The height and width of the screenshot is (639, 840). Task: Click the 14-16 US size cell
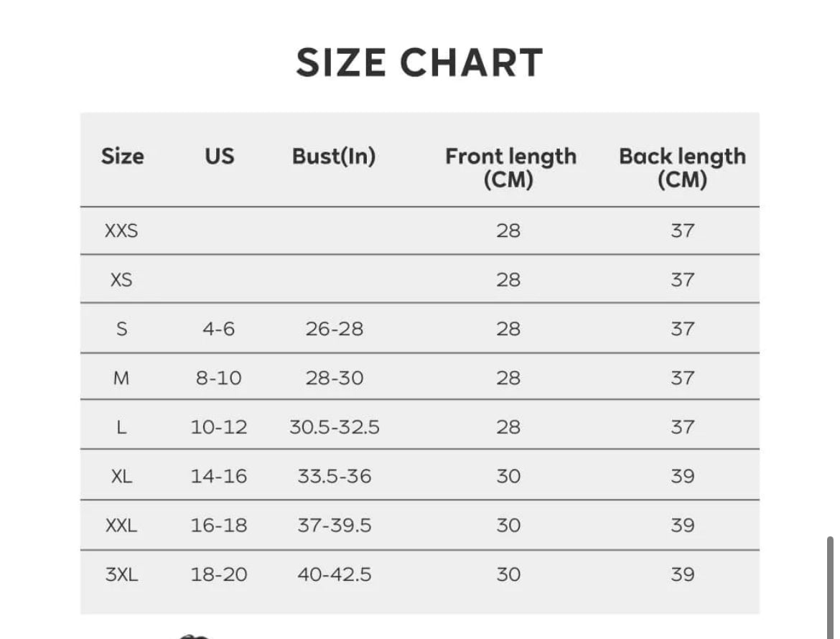coord(219,476)
